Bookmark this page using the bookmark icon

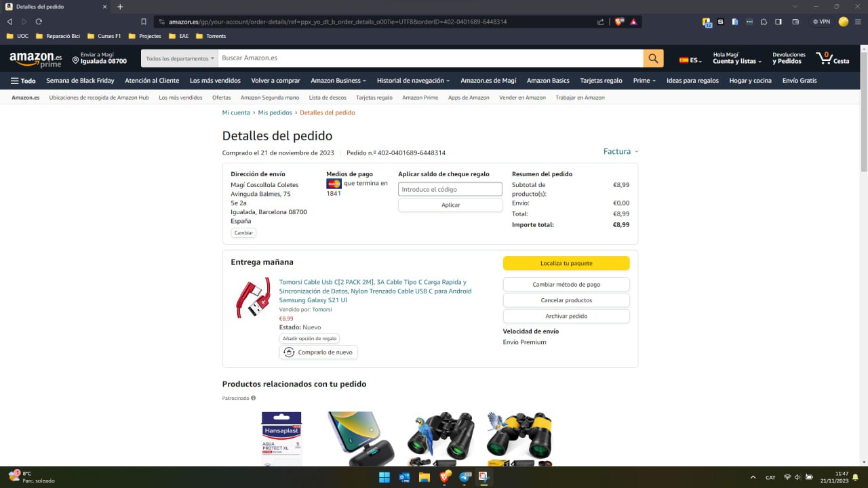[x=144, y=22]
